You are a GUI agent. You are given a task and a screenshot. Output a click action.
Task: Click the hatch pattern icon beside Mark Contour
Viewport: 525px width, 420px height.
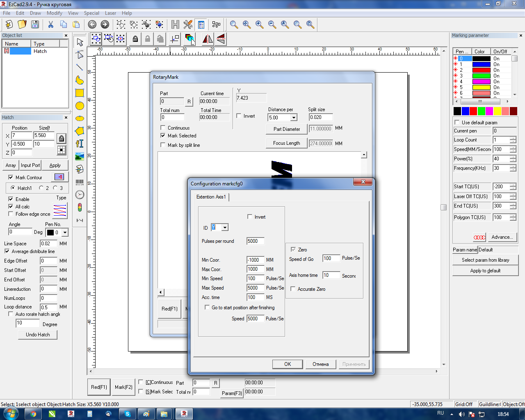pyautogui.click(x=59, y=177)
